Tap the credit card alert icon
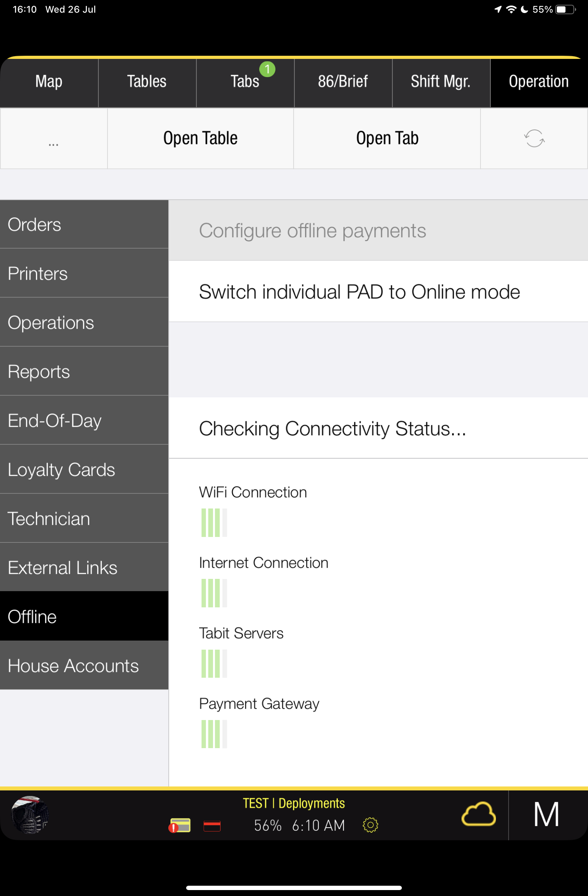Viewport: 588px width, 896px height. pos(180,826)
